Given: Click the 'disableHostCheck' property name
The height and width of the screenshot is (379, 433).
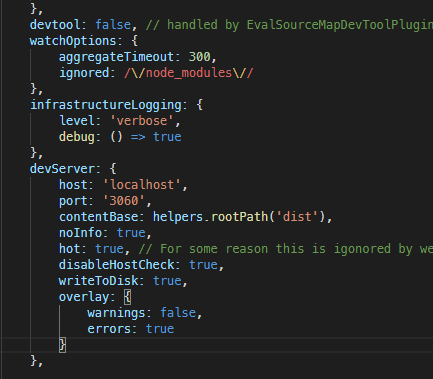Looking at the screenshot, I should coord(117,265).
